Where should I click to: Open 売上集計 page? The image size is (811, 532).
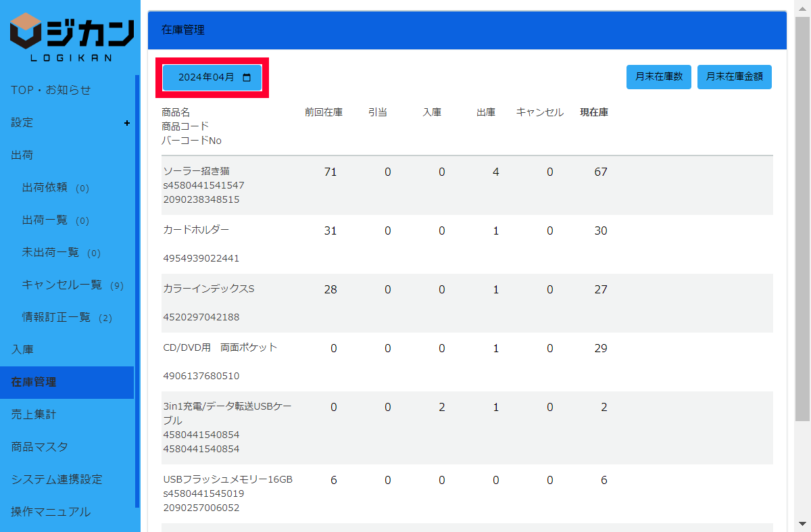click(x=34, y=414)
